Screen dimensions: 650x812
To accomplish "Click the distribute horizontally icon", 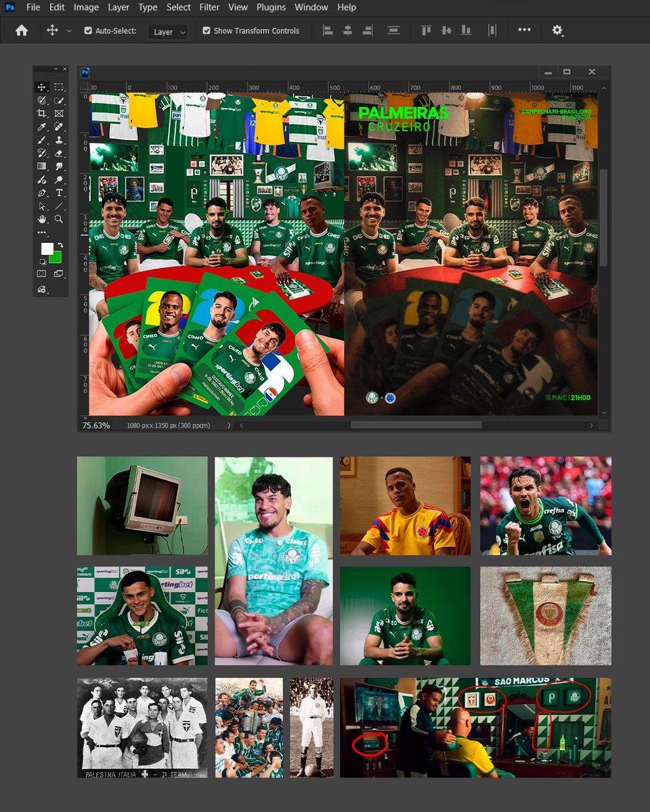I will 492,30.
